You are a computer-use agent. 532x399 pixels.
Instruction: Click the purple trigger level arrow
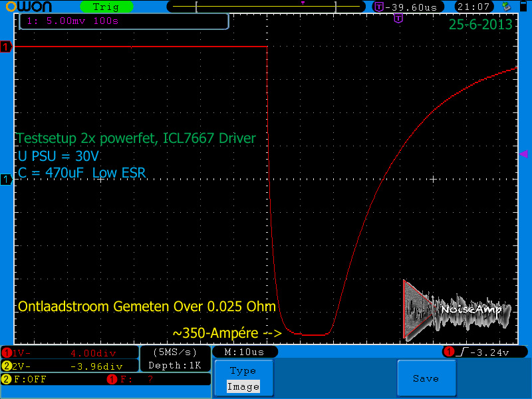click(x=523, y=154)
